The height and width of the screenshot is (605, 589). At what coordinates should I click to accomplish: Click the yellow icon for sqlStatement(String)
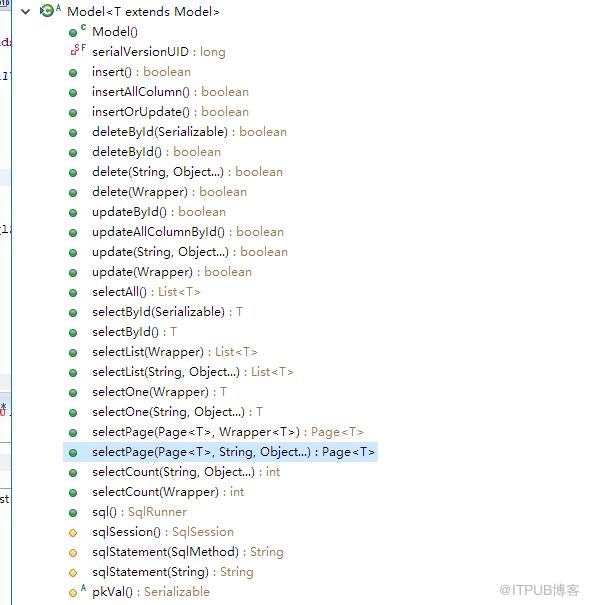pyautogui.click(x=73, y=573)
